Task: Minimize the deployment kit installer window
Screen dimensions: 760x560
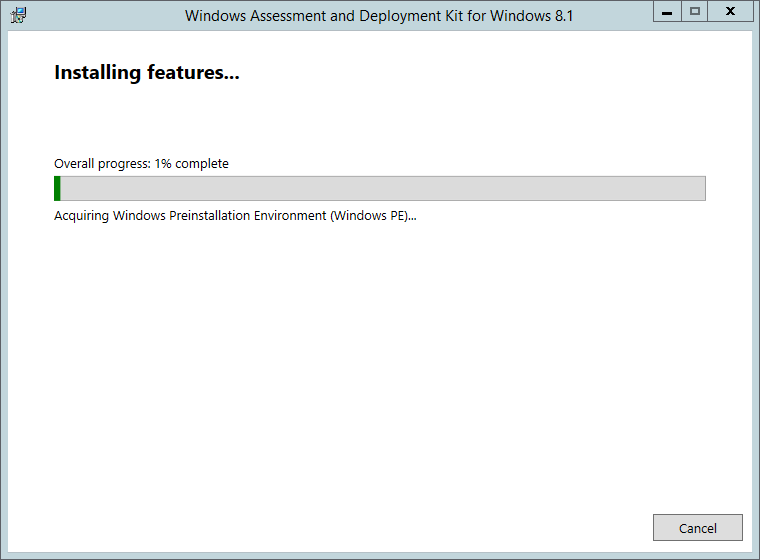Action: click(666, 12)
